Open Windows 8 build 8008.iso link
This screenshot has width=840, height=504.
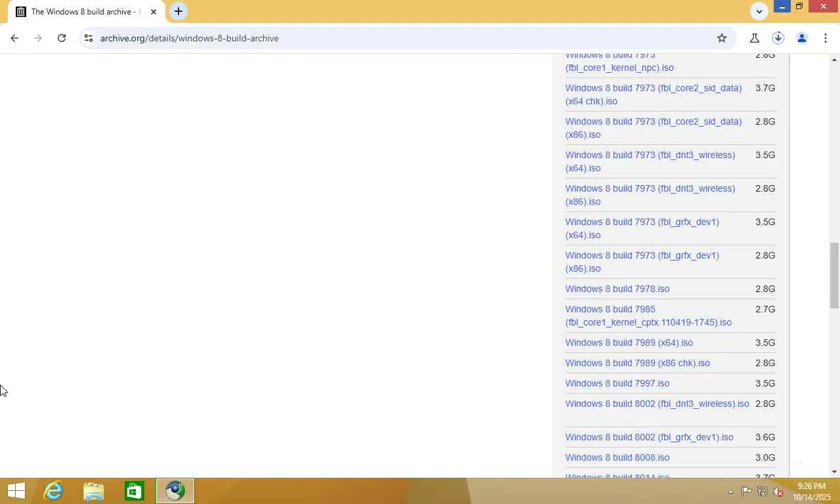click(x=618, y=457)
